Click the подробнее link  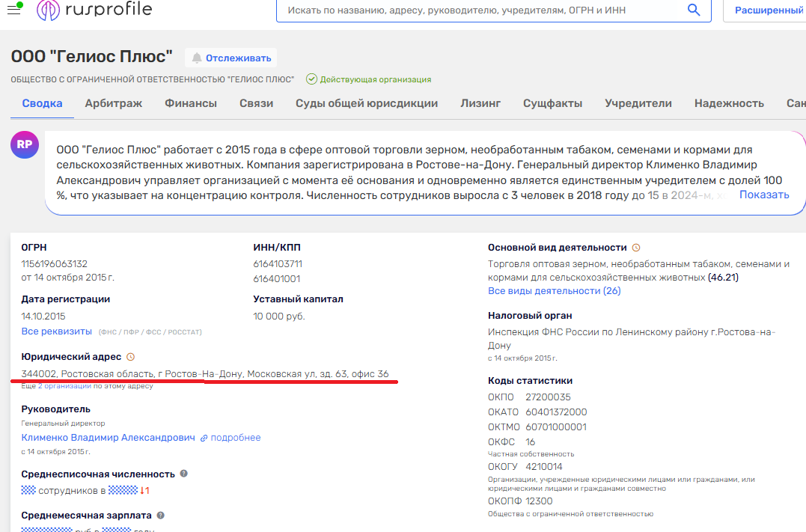click(x=236, y=438)
